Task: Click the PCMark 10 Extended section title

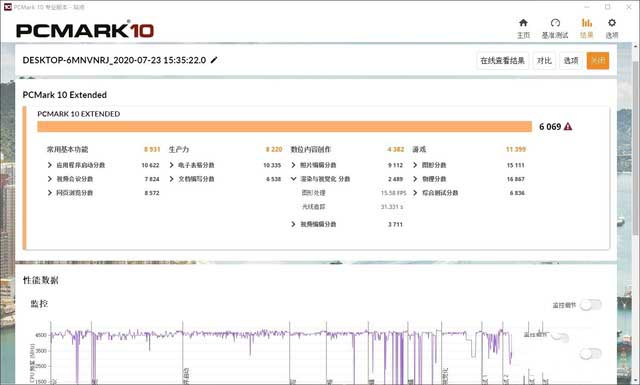Action: coord(64,95)
